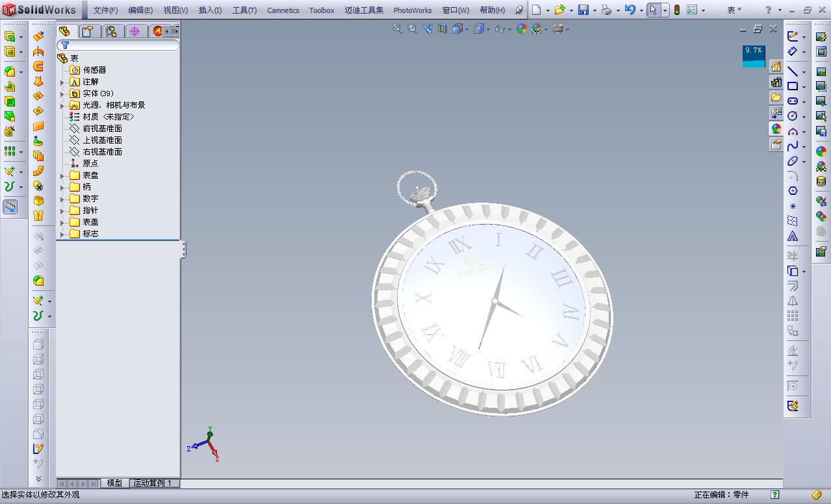Click the traffic light Rebuild icon
831x504 pixels.
(x=676, y=10)
